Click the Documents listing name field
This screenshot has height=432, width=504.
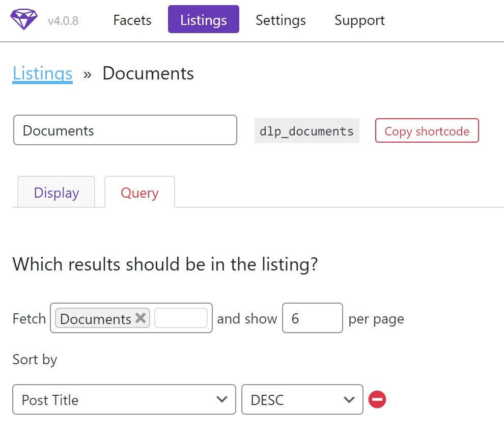click(125, 130)
